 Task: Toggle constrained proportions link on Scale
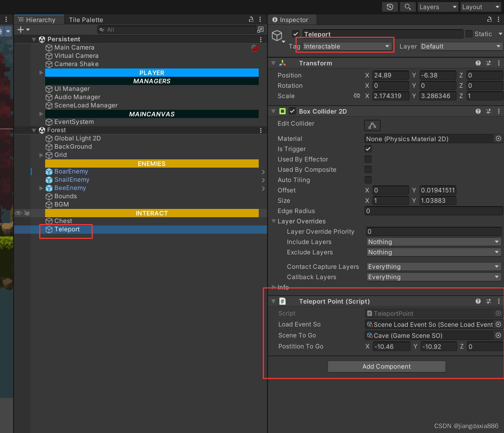[x=357, y=96]
